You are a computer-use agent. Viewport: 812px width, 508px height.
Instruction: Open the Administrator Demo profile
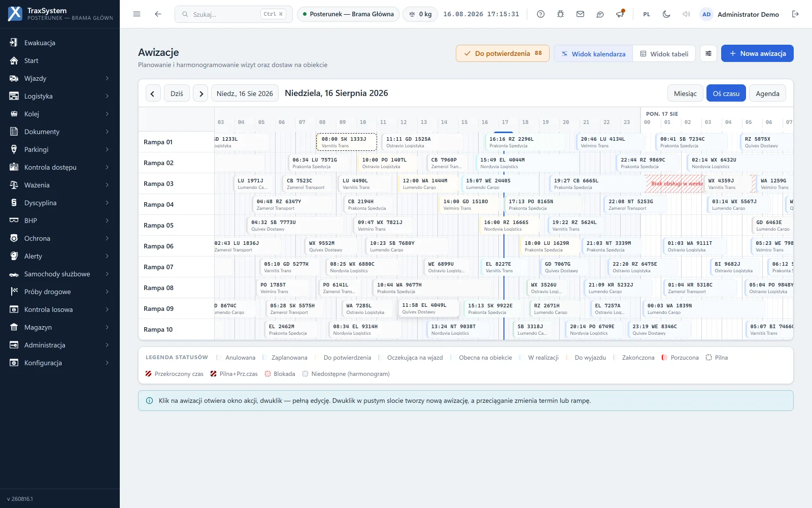point(740,14)
